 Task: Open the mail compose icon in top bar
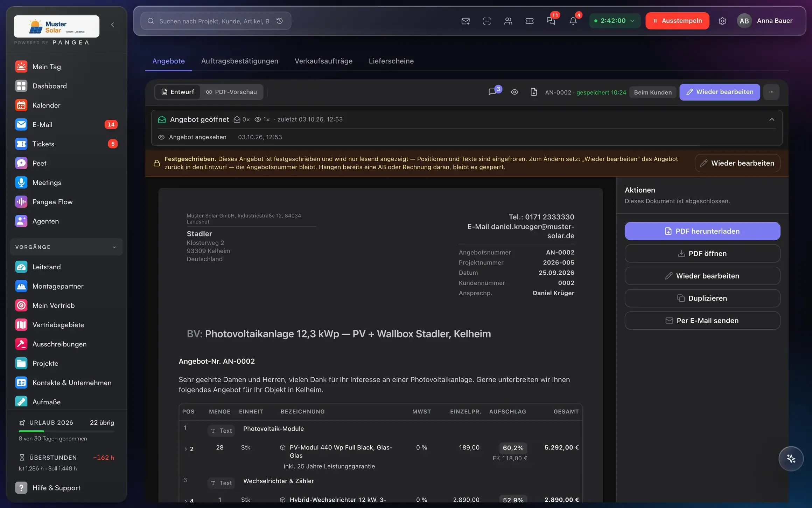[x=465, y=21]
